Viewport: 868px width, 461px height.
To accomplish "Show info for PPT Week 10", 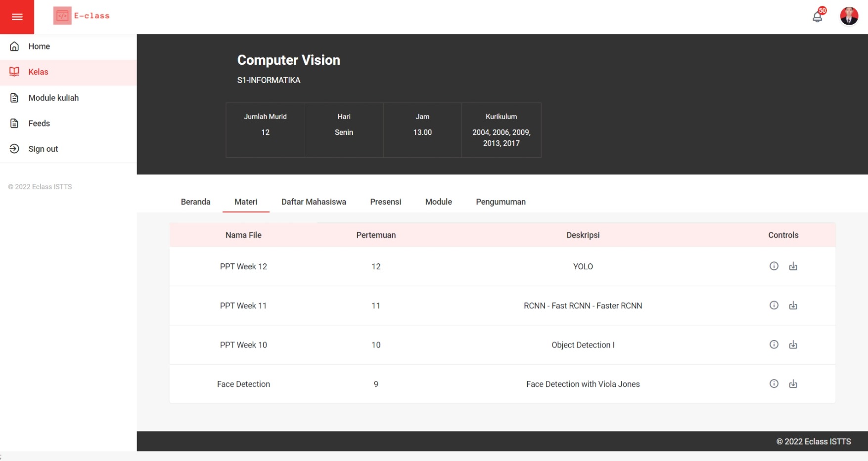I will (x=774, y=344).
